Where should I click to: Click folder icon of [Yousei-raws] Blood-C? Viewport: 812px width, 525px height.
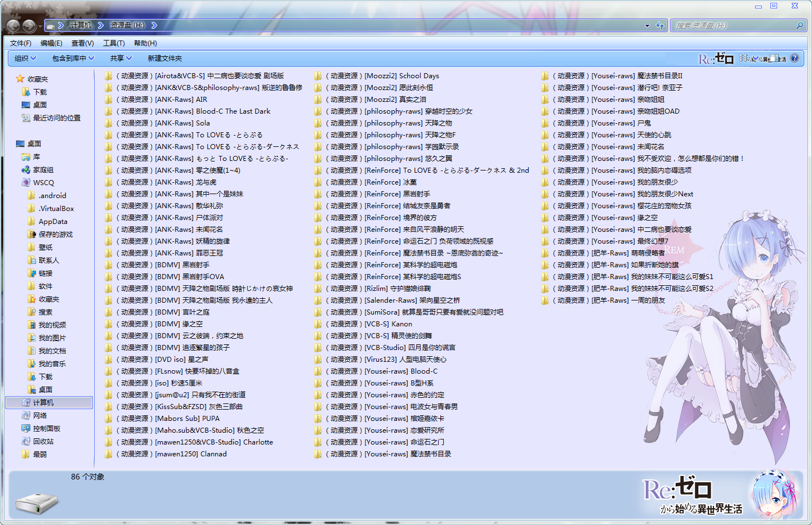coord(318,371)
